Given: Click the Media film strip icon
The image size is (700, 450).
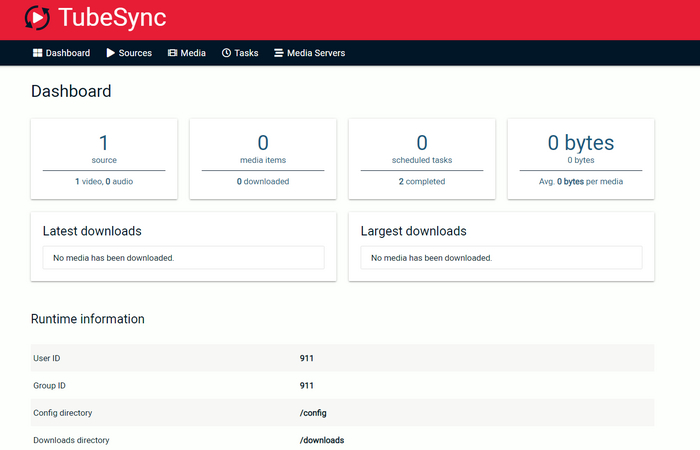Looking at the screenshot, I should pos(173,53).
